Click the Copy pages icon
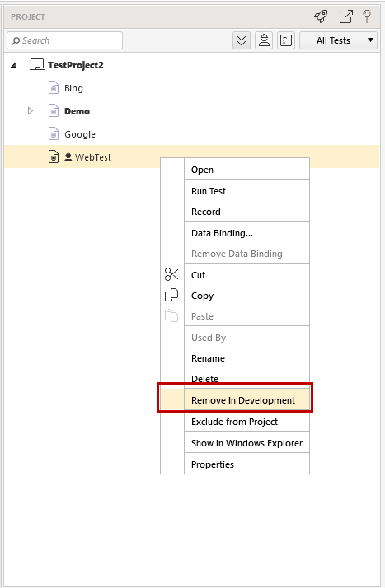 (x=171, y=295)
